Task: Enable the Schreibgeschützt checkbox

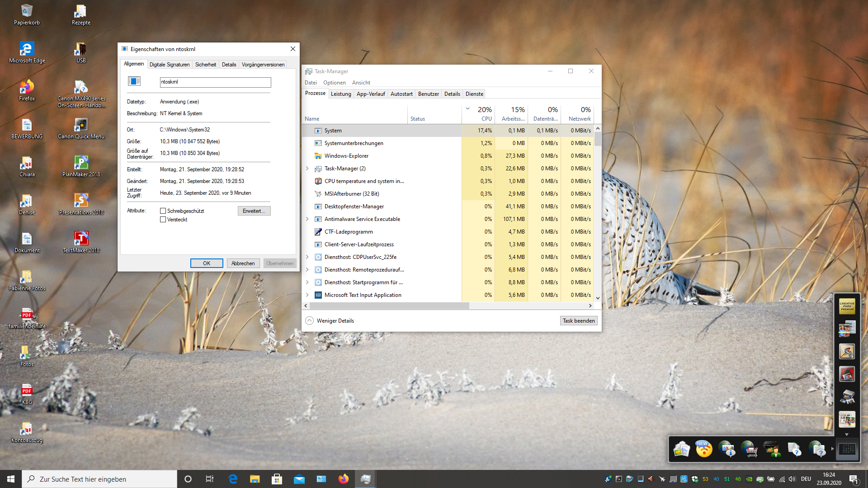Action: point(163,211)
